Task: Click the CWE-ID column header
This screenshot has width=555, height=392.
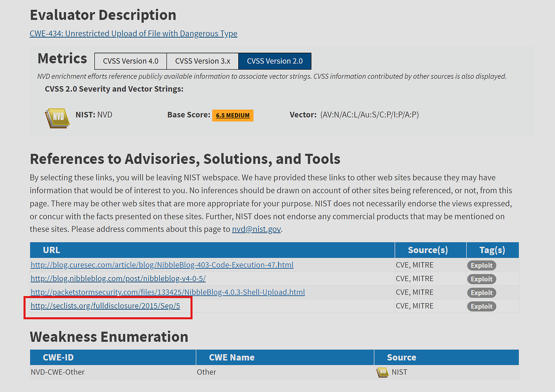Action: click(113, 358)
